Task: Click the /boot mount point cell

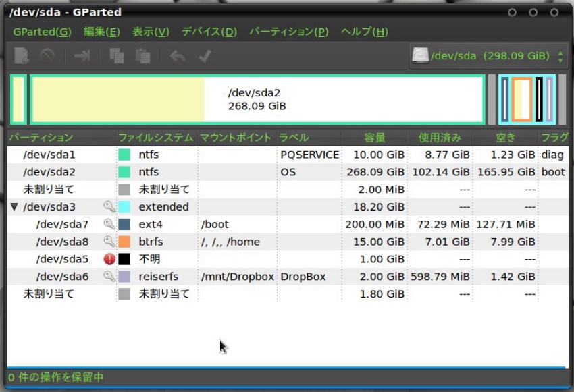Action: click(215, 224)
